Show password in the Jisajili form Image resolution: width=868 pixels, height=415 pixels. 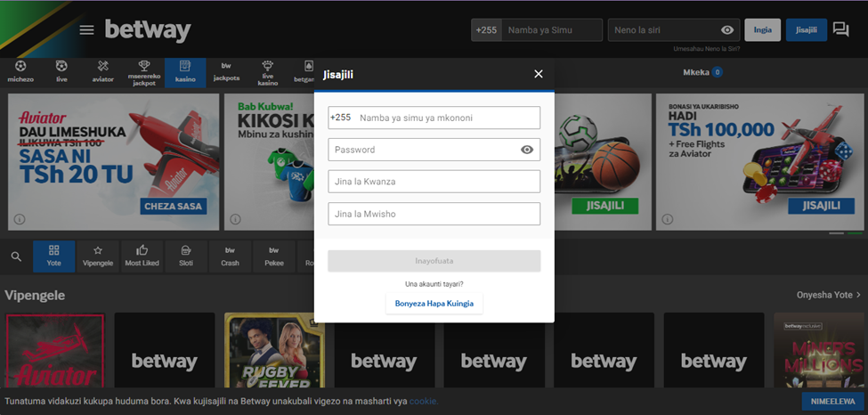click(x=527, y=150)
